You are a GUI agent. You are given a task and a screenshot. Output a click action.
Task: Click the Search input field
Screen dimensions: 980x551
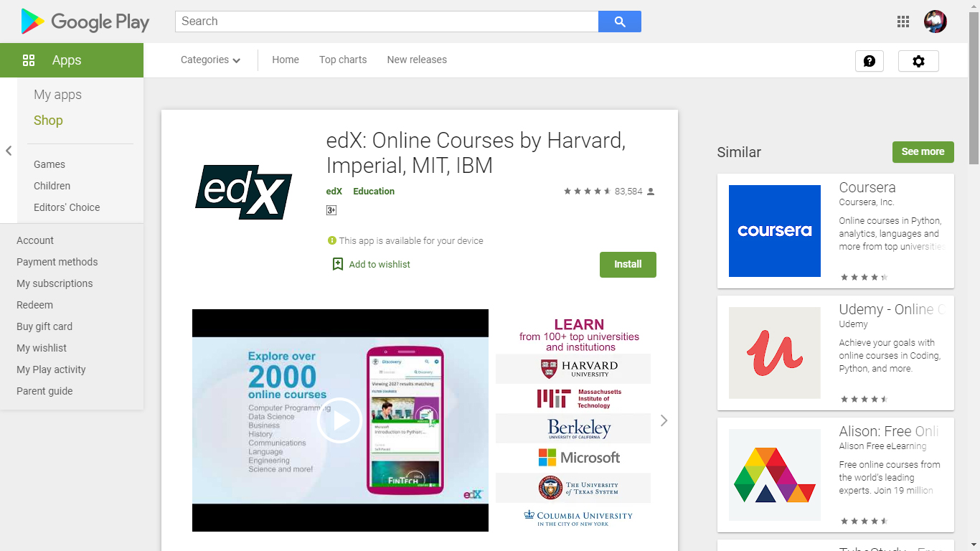(387, 22)
